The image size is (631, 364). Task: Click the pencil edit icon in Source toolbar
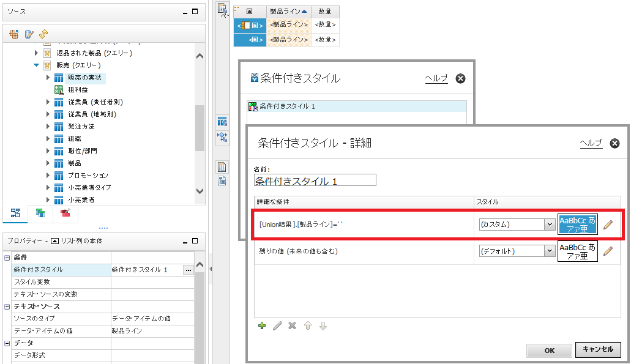pyautogui.click(x=29, y=34)
